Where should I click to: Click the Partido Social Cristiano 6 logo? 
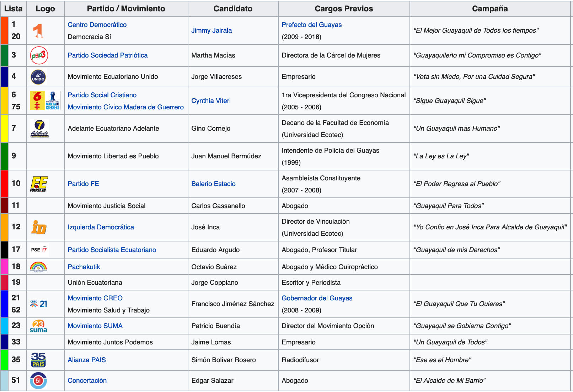coord(37,100)
